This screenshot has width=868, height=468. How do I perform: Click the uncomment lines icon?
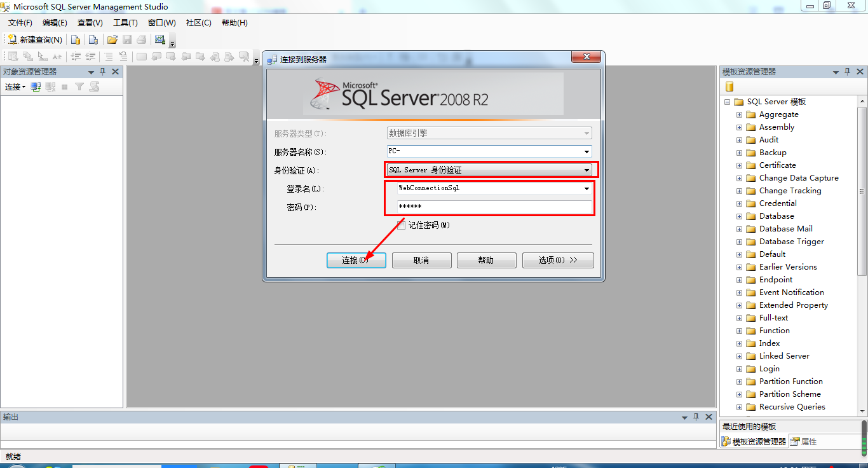(x=123, y=57)
